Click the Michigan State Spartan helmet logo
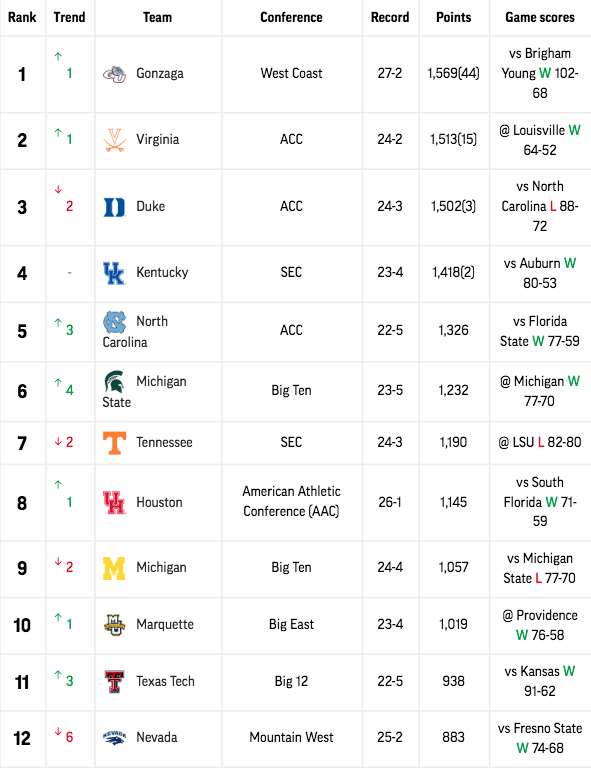This screenshot has width=591, height=768. pos(114,382)
